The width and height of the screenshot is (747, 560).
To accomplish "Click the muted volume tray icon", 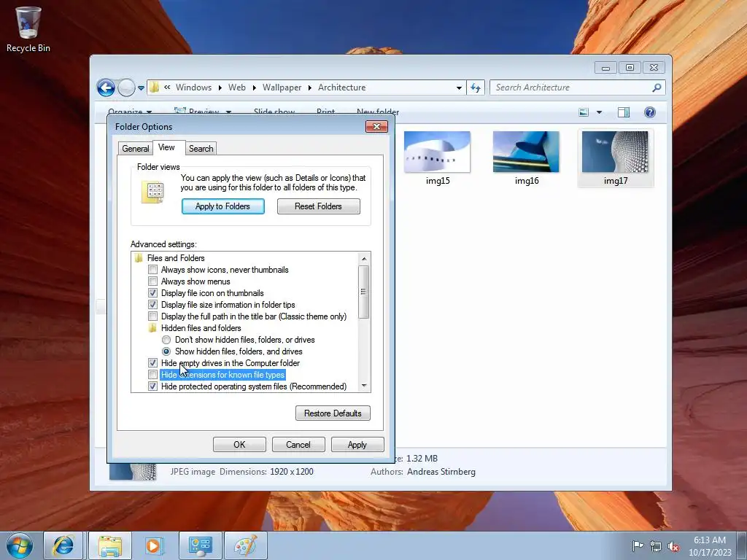I will click(x=673, y=546).
